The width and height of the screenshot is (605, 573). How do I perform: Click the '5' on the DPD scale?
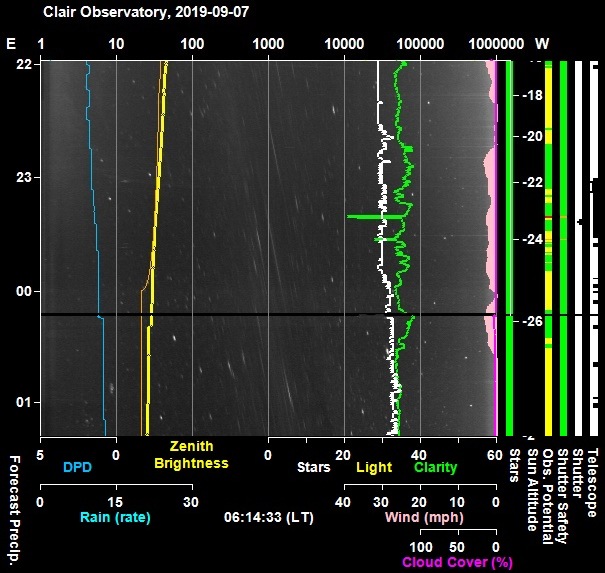tap(40, 455)
